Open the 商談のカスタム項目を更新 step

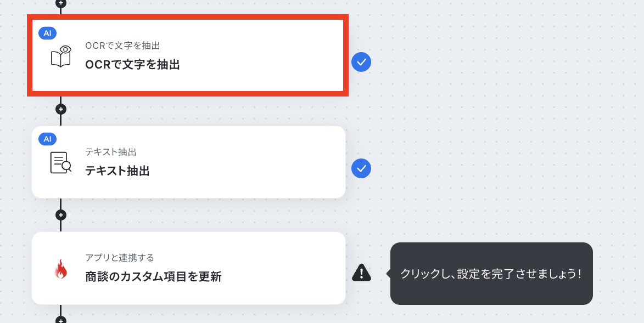click(x=153, y=277)
